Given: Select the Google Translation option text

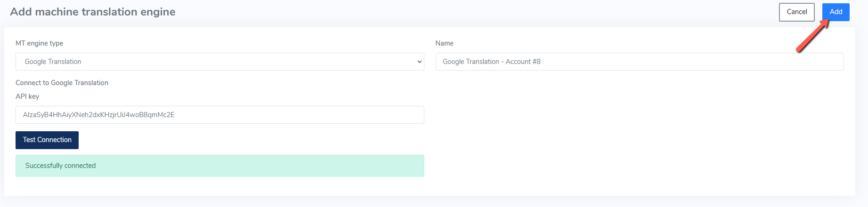Looking at the screenshot, I should click(53, 62).
